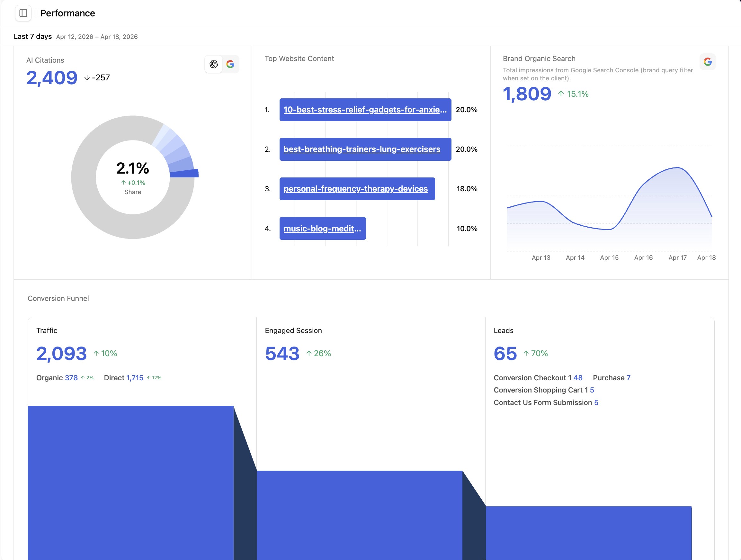Select the ChatGPT source icon in AI Citations
741x560 pixels.
pos(214,64)
